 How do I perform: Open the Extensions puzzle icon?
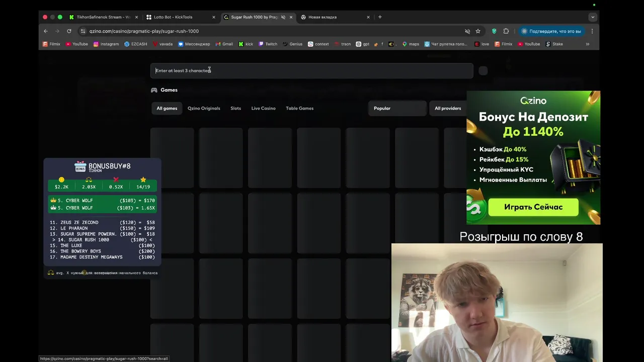pos(506,31)
